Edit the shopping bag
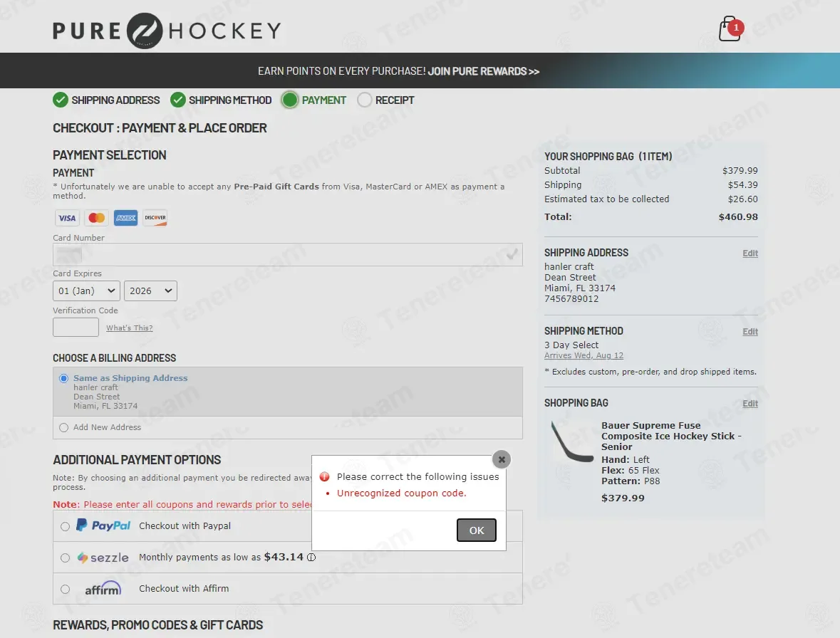This screenshot has width=840, height=638. click(750, 404)
